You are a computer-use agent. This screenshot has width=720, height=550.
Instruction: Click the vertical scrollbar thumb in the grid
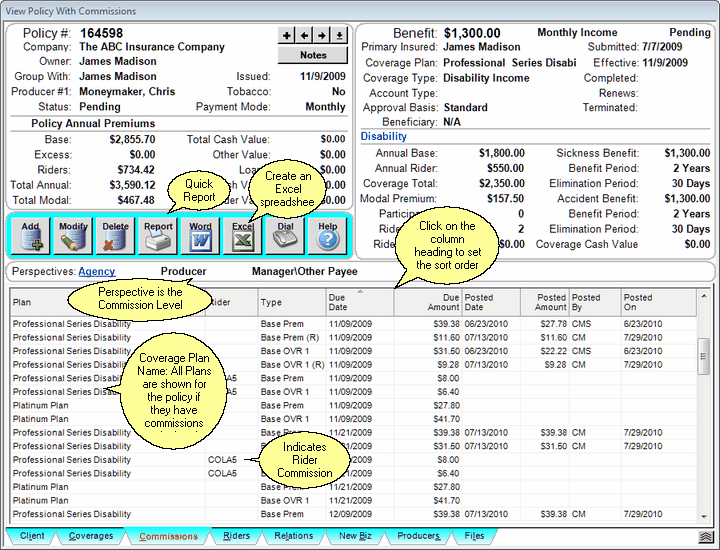pyautogui.click(x=703, y=356)
